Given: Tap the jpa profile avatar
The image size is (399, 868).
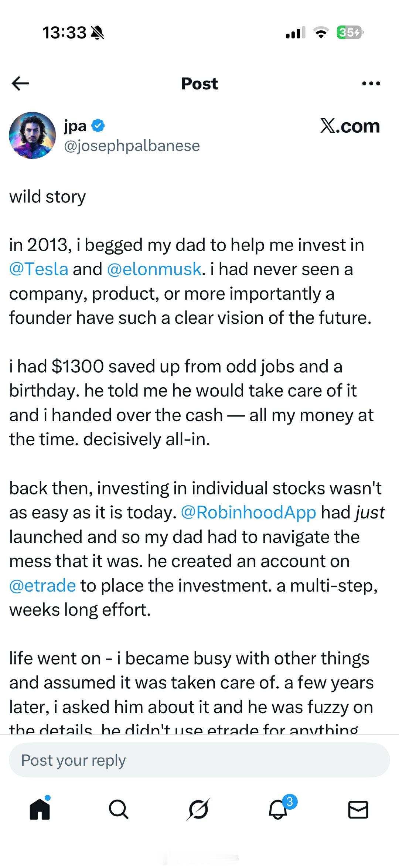Looking at the screenshot, I should pos(33,136).
